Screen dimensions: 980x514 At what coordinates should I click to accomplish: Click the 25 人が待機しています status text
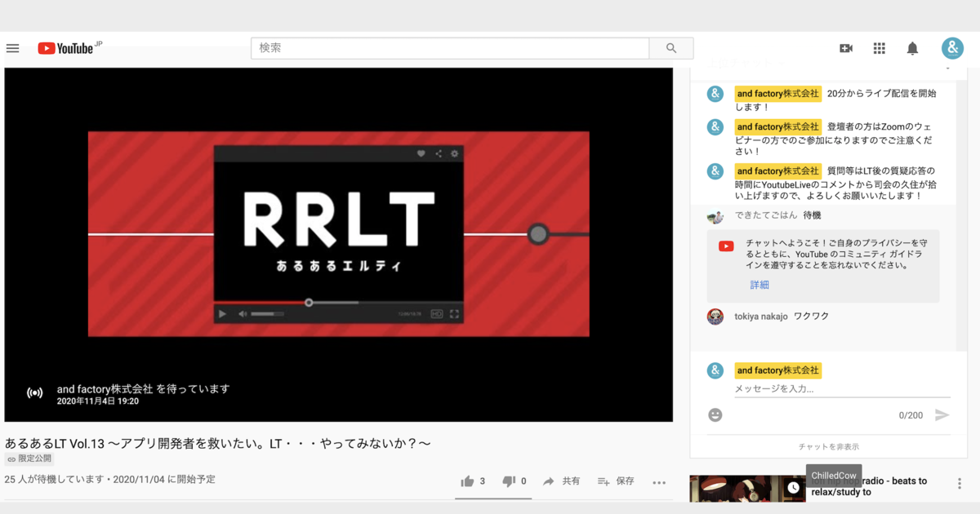[x=55, y=480]
